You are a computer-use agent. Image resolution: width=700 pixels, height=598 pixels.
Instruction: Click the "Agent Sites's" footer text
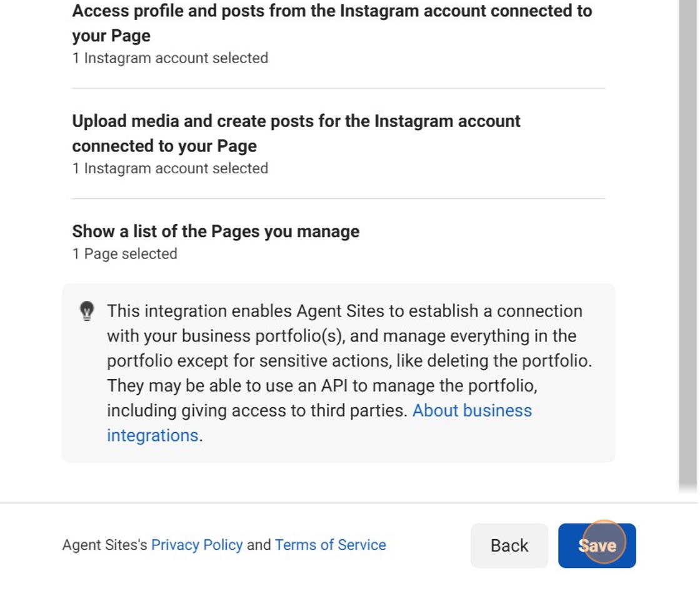(104, 545)
